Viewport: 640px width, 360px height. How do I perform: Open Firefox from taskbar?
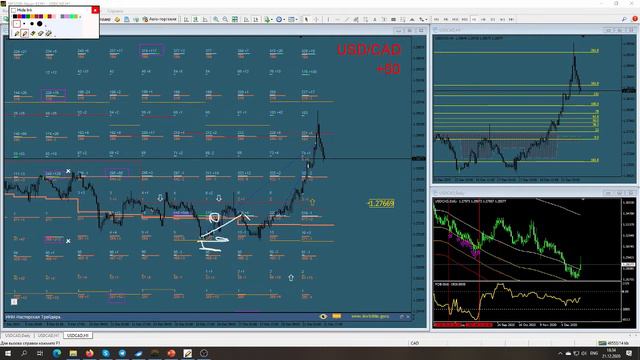[x=89, y=353]
